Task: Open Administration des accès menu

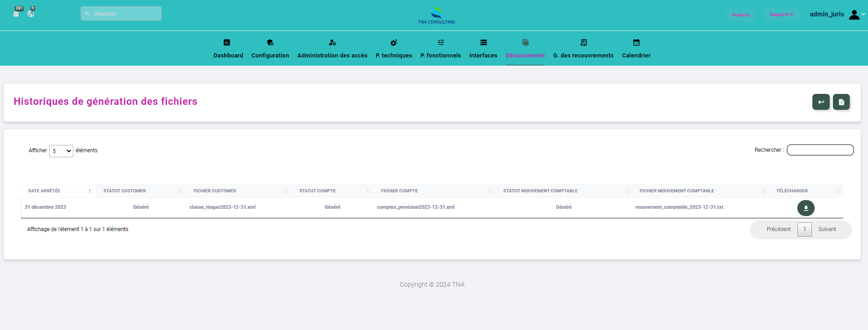Action: [332, 49]
